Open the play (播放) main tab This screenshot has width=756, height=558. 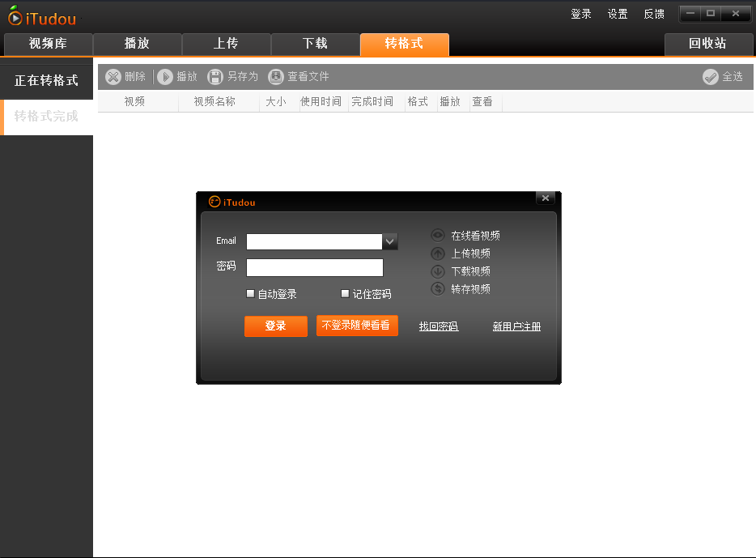137,44
